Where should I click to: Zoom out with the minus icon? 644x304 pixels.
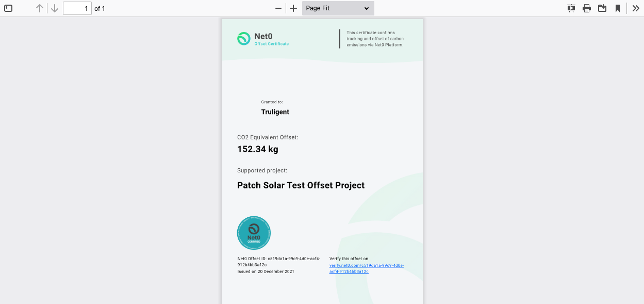point(278,8)
